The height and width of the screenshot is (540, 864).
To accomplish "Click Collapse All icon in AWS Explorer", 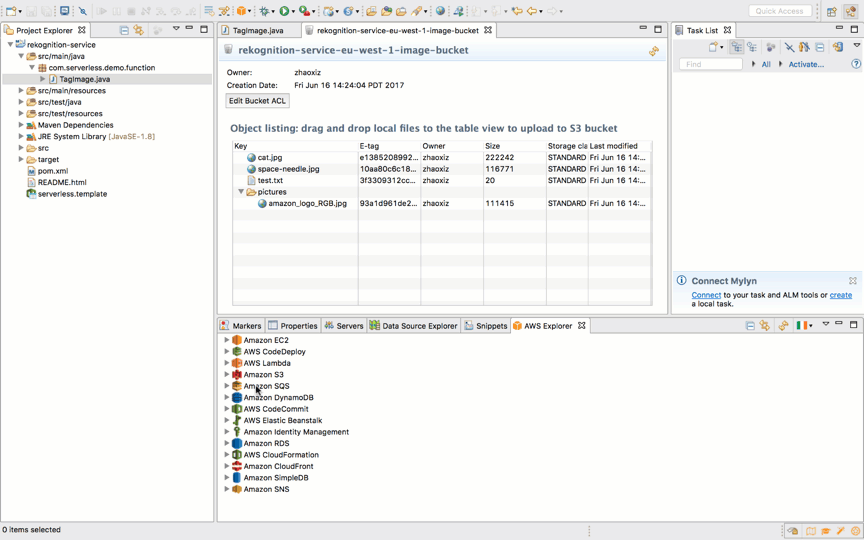I will pos(750,326).
